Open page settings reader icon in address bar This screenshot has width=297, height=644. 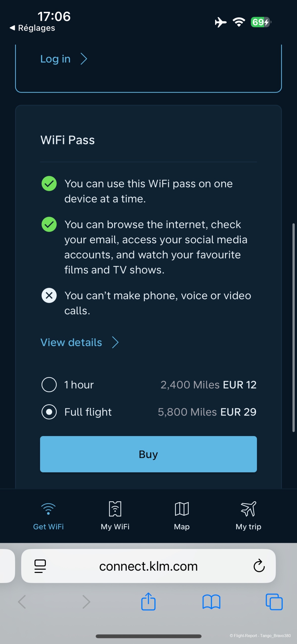40,566
